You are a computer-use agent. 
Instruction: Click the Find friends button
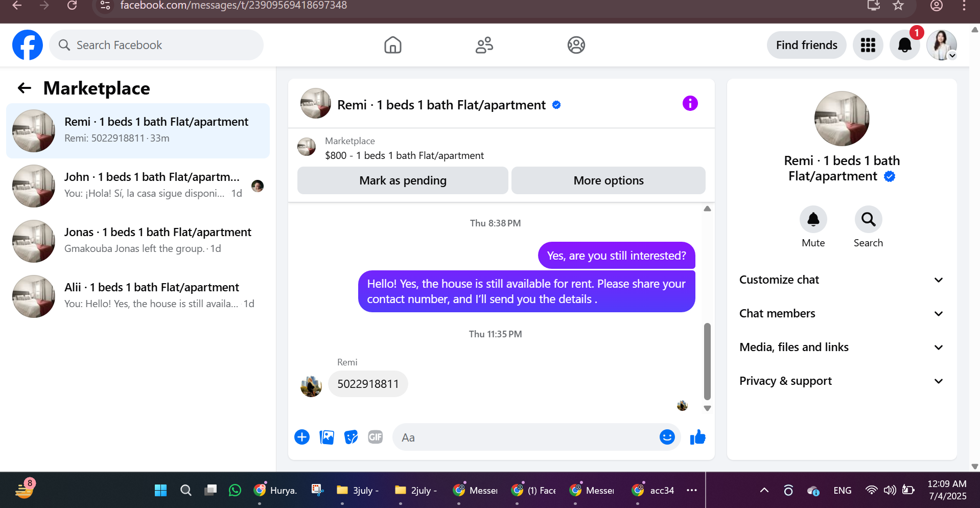(806, 45)
